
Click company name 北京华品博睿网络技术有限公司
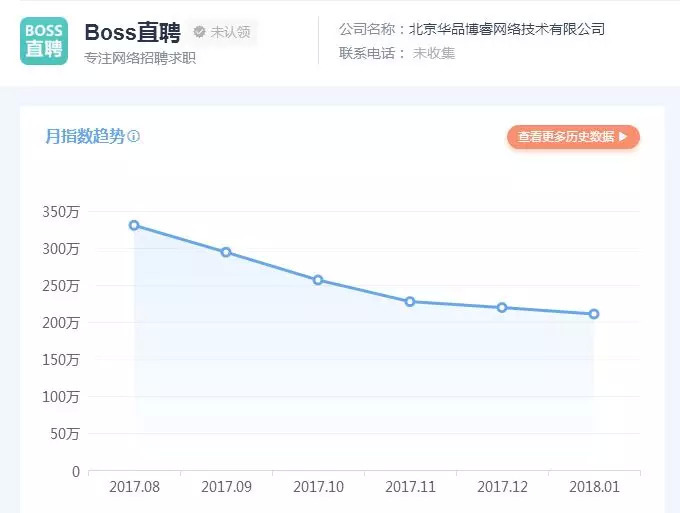[507, 29]
